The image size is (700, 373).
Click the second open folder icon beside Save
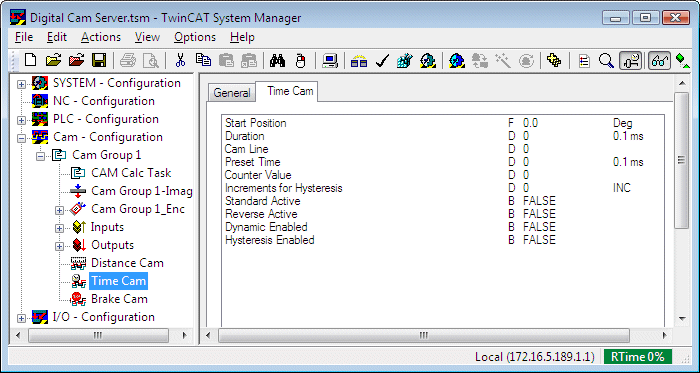[x=76, y=60]
